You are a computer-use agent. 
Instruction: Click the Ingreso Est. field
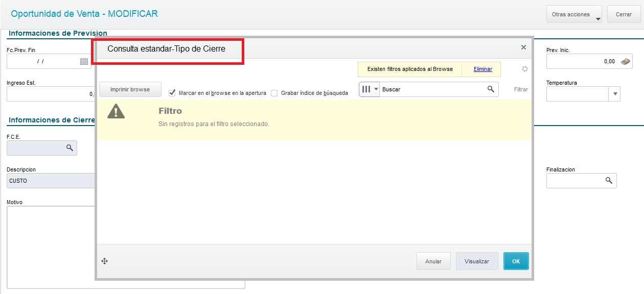click(x=51, y=94)
